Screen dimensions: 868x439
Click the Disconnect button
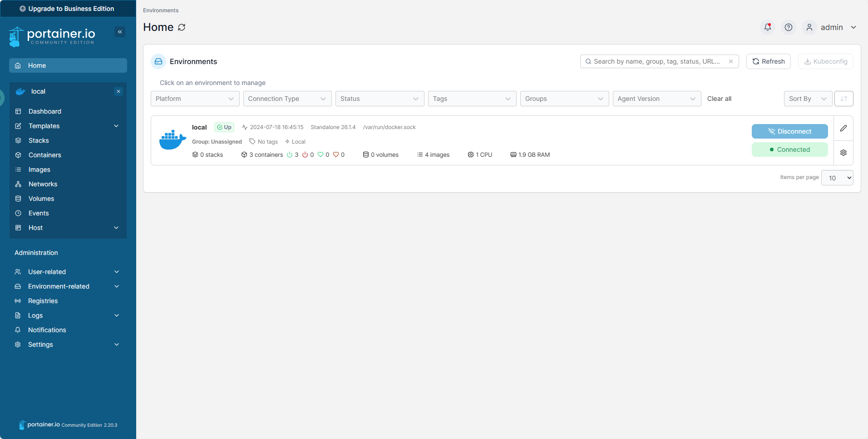pos(789,131)
